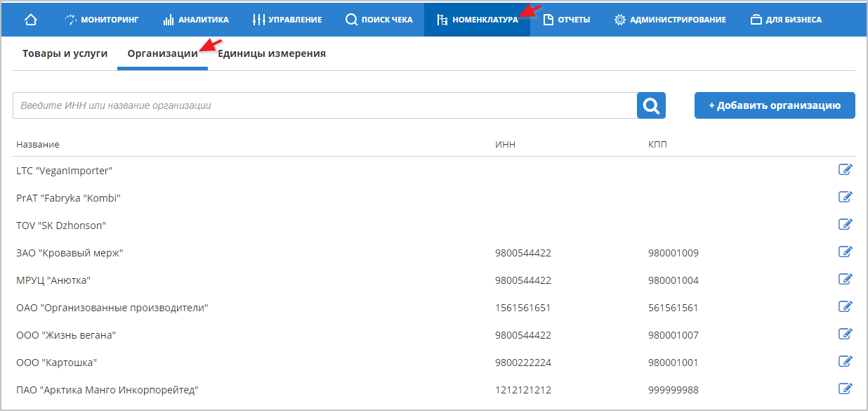Switch to Товары и услуги tab
Viewport: 868px width, 411px height.
pyautogui.click(x=65, y=53)
